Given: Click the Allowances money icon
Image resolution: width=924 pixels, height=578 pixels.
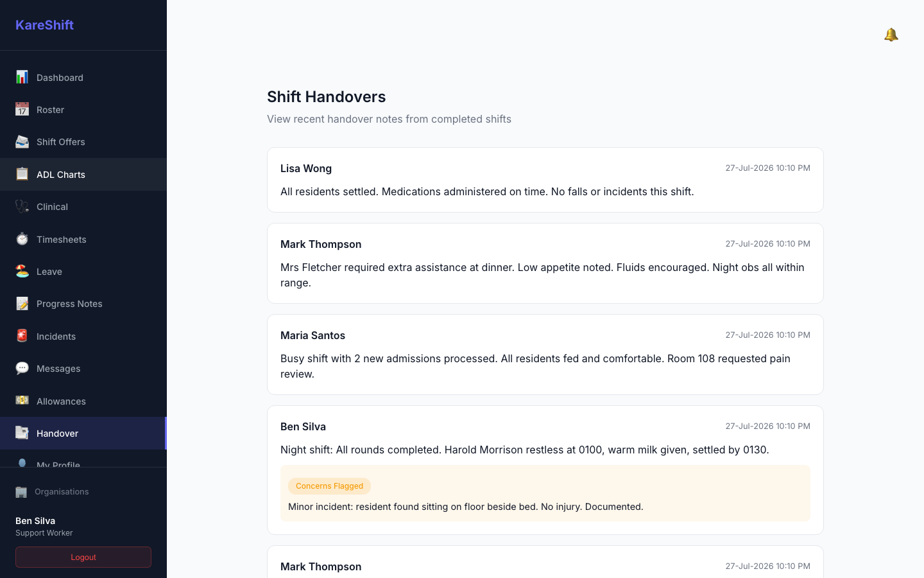Looking at the screenshot, I should [x=22, y=401].
